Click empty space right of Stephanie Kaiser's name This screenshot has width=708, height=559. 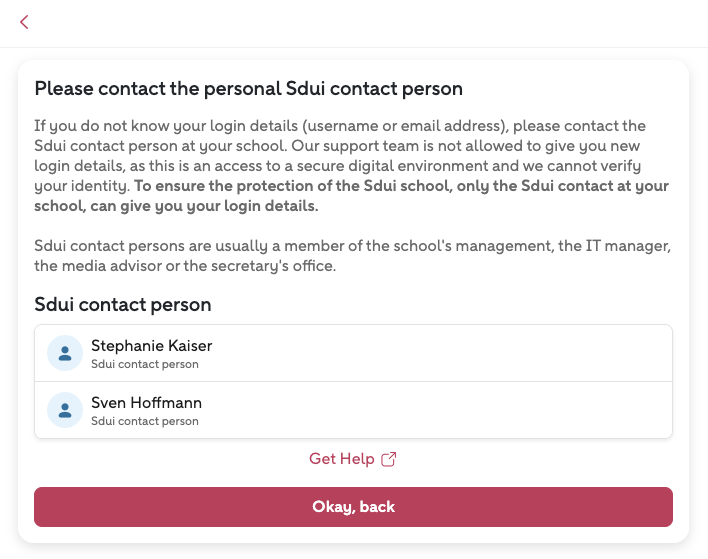[450, 353]
